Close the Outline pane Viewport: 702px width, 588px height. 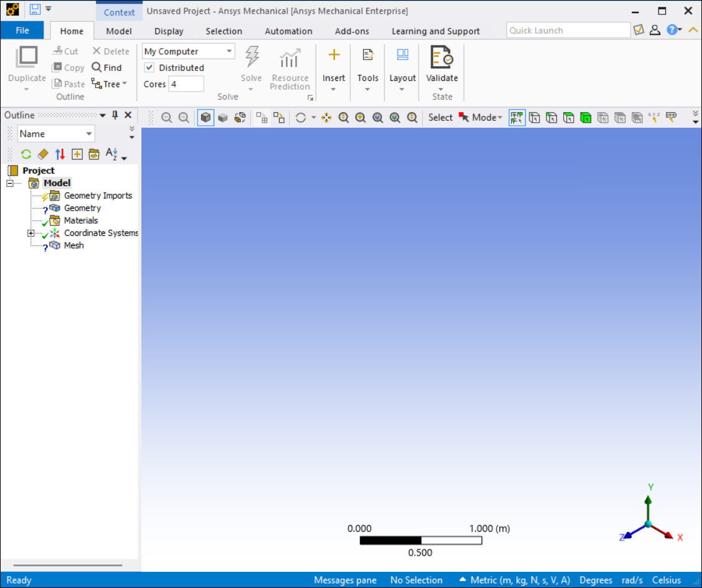click(128, 115)
